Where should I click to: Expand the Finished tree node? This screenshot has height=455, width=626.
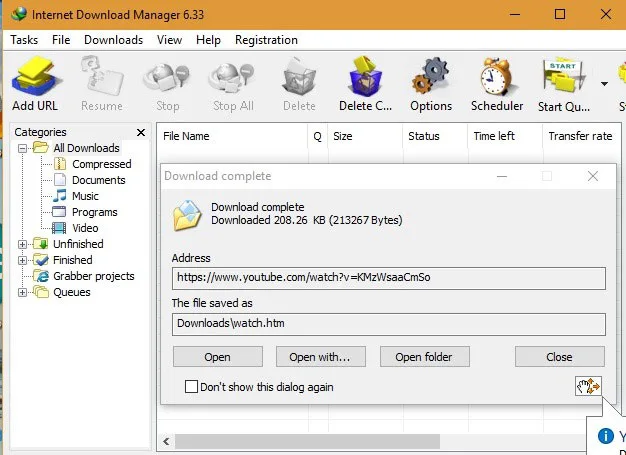point(23,260)
